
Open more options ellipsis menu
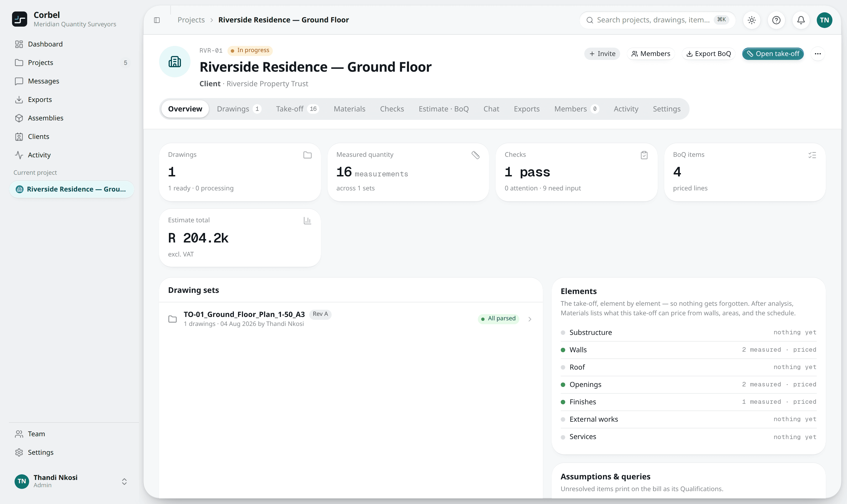tap(817, 54)
